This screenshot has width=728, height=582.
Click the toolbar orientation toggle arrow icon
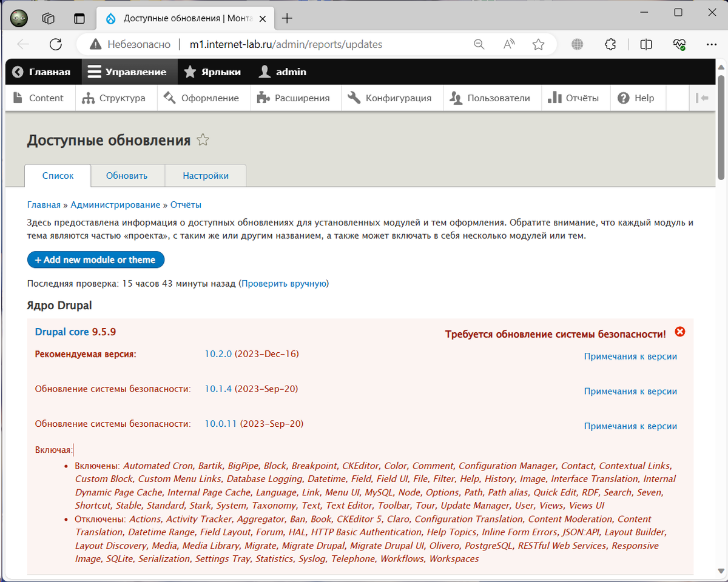[x=703, y=98]
